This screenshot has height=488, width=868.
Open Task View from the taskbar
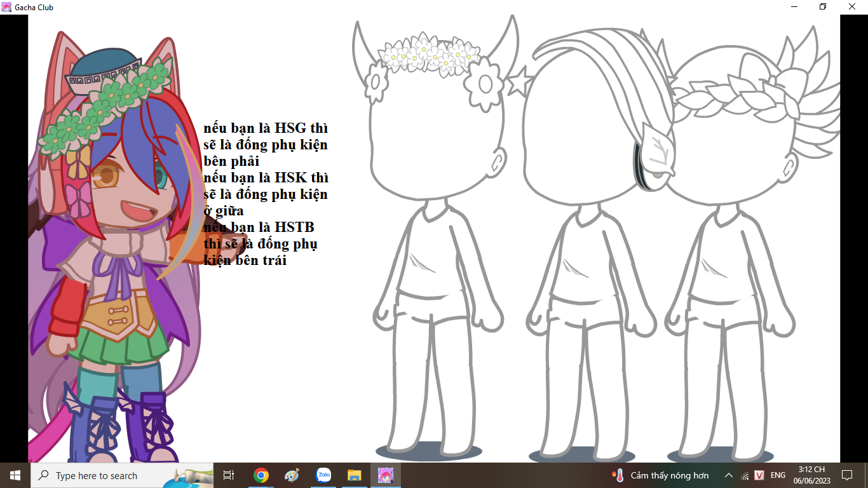(229, 475)
